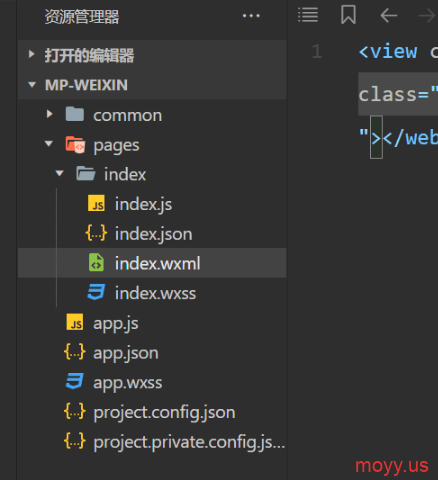Viewport: 438px width, 480px height.
Task: Toggle the bookmark icon in editor toolbar
Action: click(348, 15)
